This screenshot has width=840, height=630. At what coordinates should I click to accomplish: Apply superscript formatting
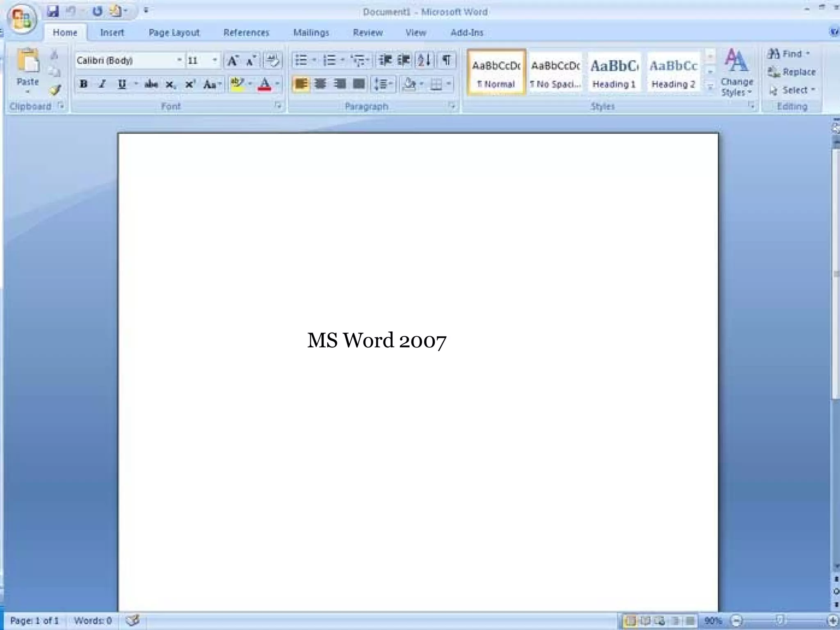point(189,84)
